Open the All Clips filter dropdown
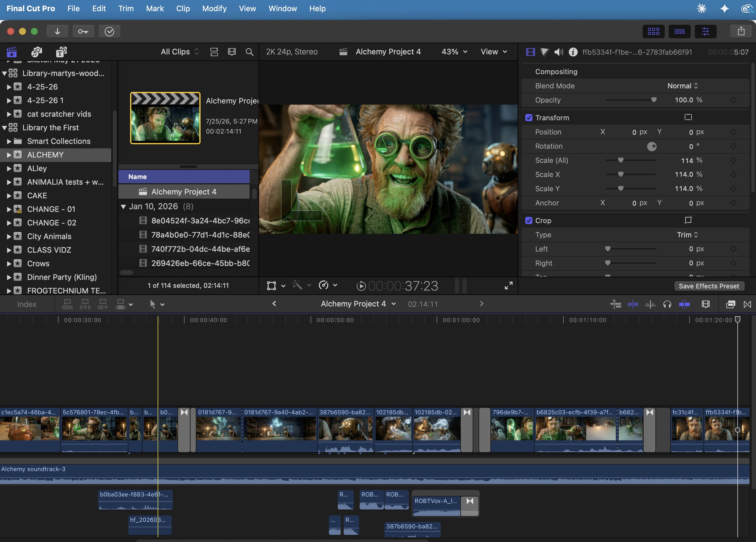This screenshot has height=542, width=756. (x=180, y=52)
